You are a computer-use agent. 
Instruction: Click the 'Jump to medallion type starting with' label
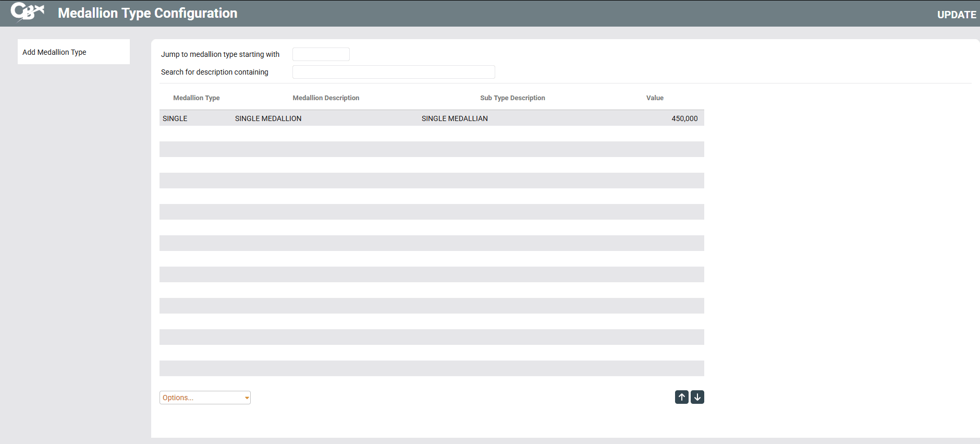tap(220, 54)
